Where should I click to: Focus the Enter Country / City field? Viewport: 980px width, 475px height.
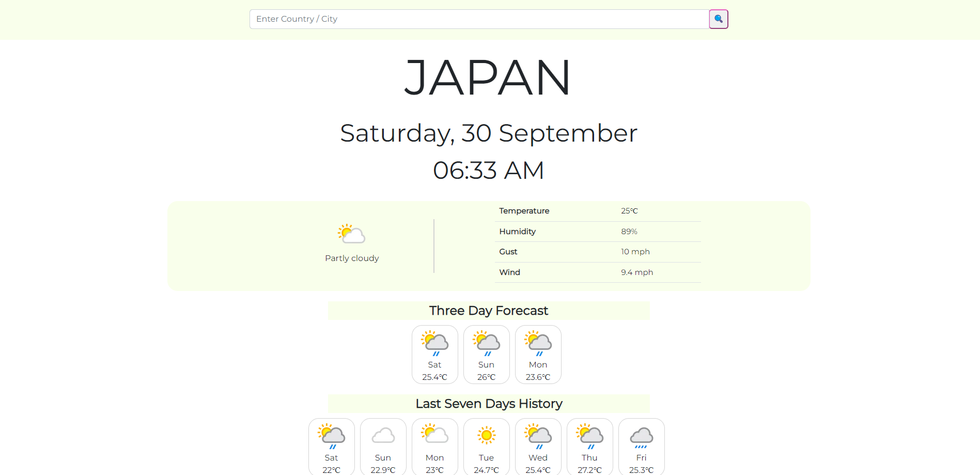tap(479, 19)
